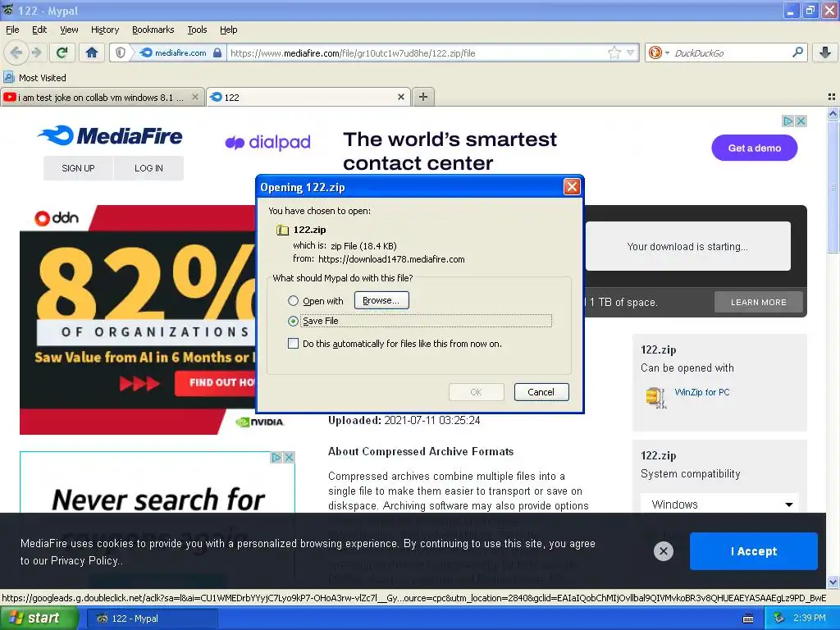The height and width of the screenshot is (630, 840).
Task: Click the vertical scrollbar thumb
Action: tap(833, 186)
